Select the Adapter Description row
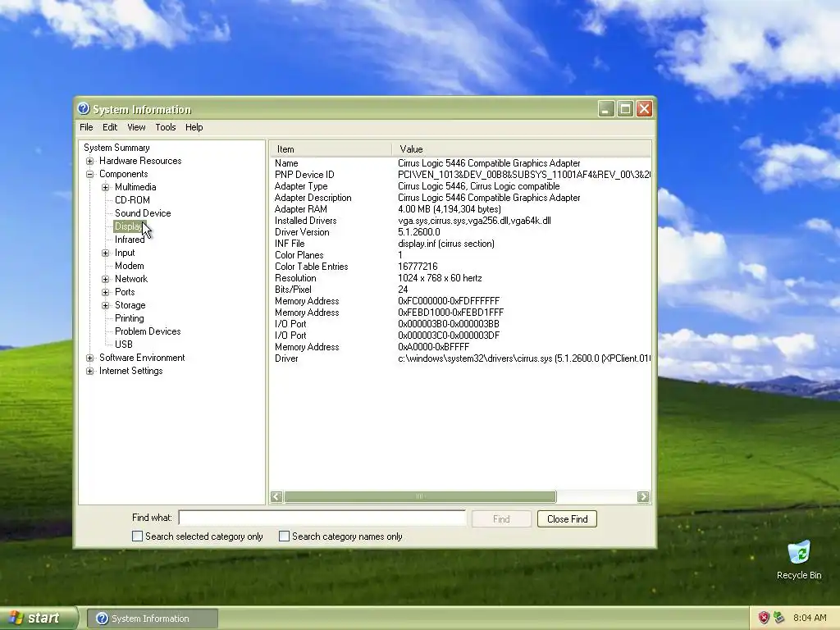 [460, 198]
